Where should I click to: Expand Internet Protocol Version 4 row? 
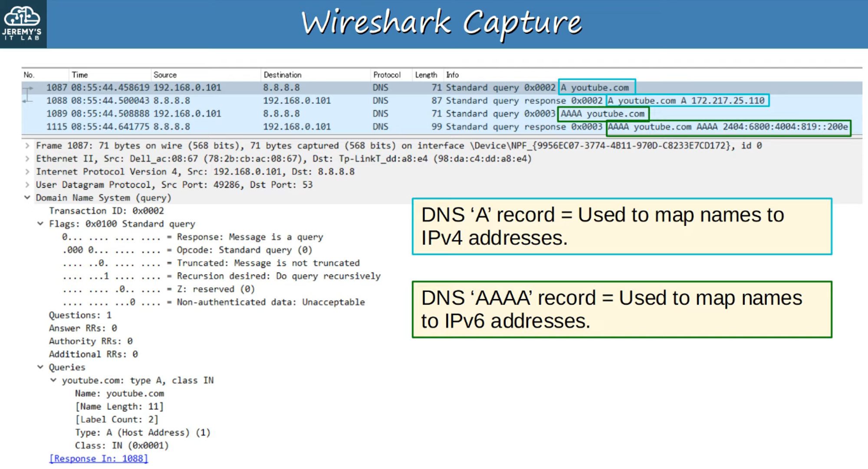click(27, 172)
